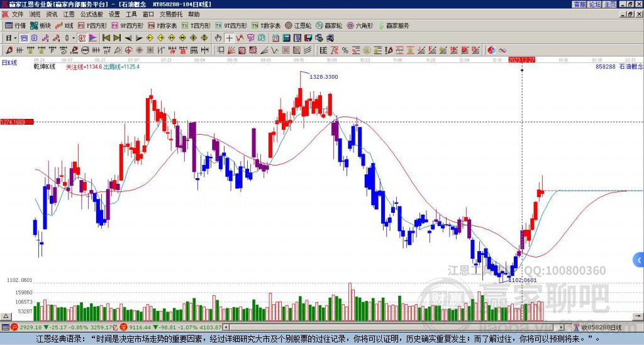Open the 9T四方形 tool
Viewport: 644px width, 345px height.
(x=231, y=25)
